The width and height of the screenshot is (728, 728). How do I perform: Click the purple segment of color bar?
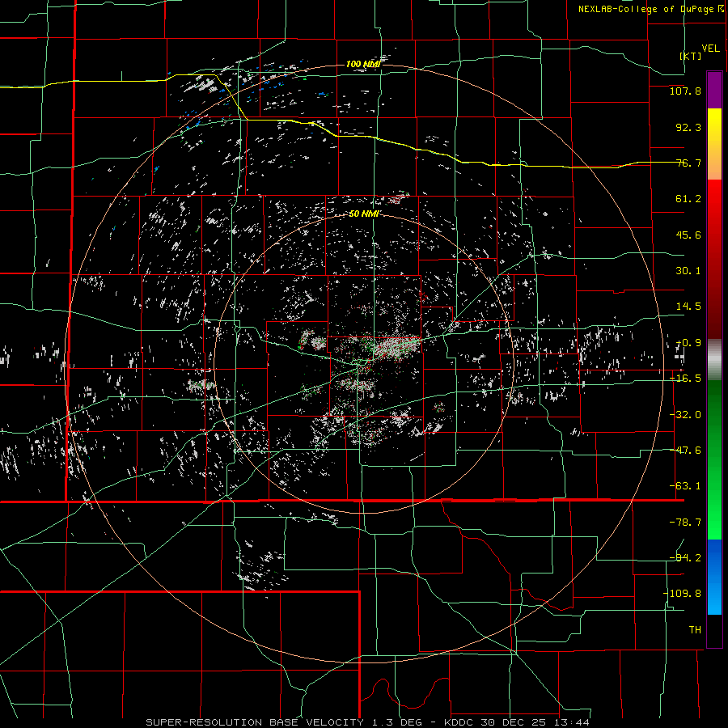click(x=714, y=90)
